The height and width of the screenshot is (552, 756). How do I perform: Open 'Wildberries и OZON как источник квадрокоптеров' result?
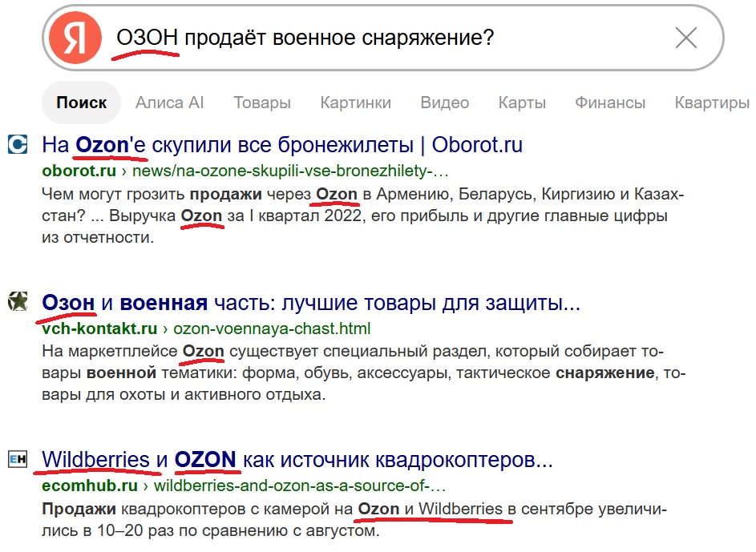[297, 460]
